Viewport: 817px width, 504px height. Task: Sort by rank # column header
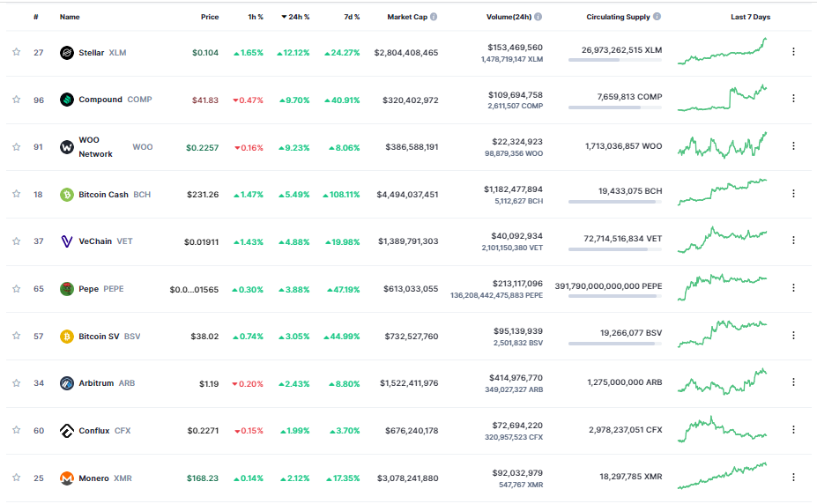pos(36,17)
